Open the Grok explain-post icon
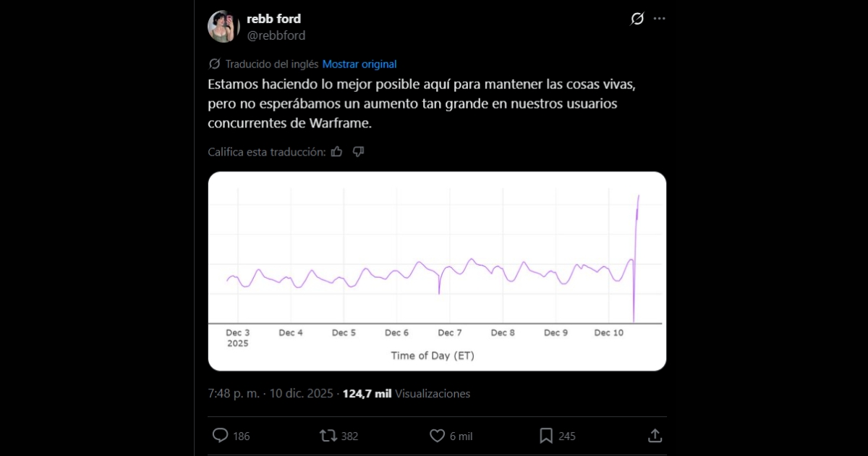 tap(637, 19)
